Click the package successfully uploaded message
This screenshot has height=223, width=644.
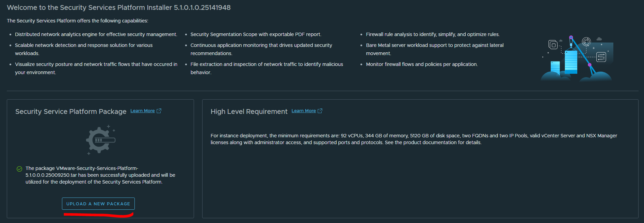[100, 175]
